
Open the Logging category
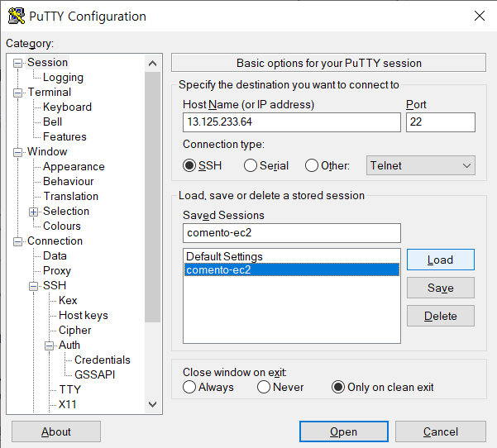[63, 78]
